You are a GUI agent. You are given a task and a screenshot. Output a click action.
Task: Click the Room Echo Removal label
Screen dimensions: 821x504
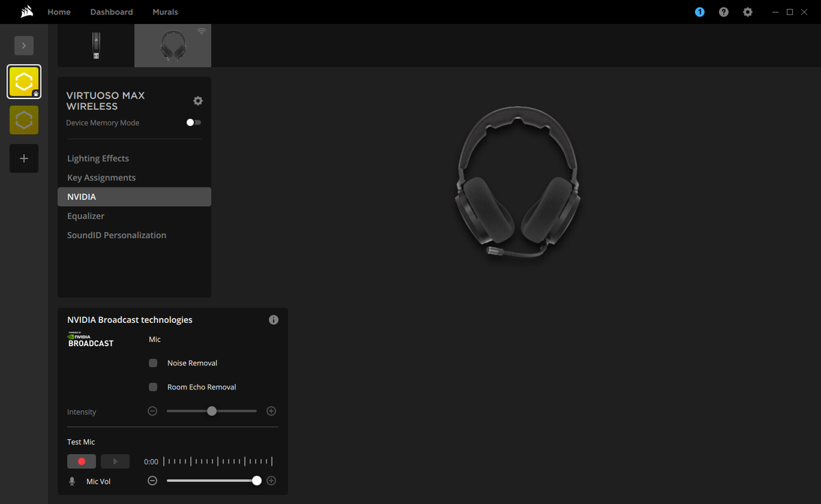coord(202,387)
